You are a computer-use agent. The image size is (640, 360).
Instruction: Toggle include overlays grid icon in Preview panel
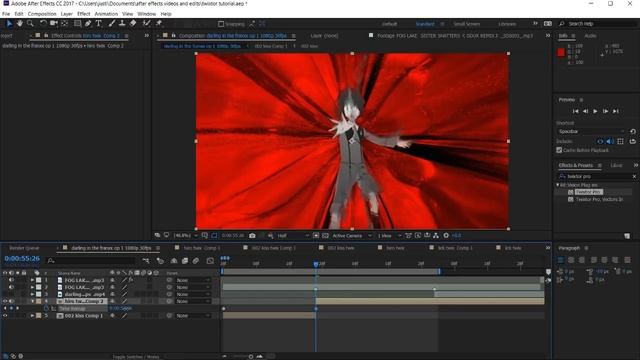[x=620, y=141]
